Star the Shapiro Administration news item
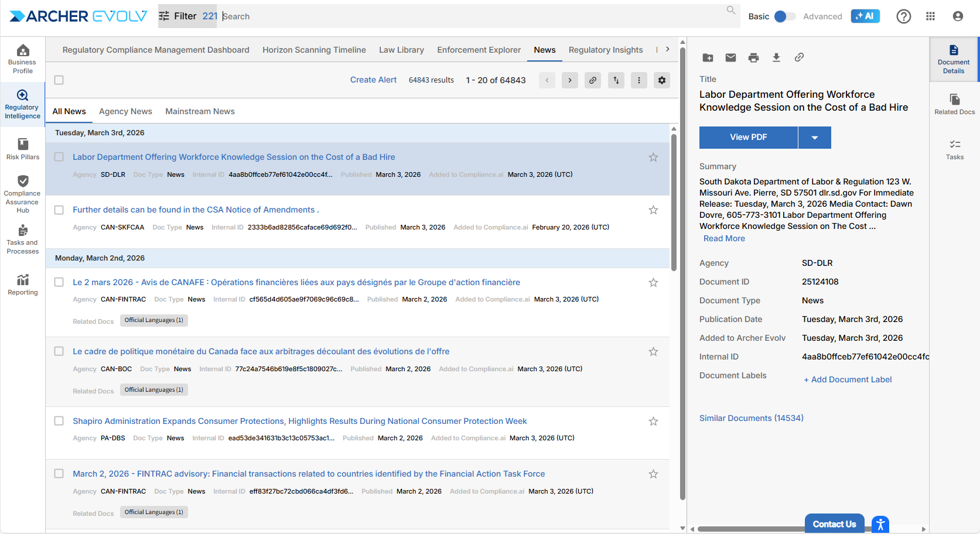Screen dimensions: 980x534 click(x=653, y=422)
